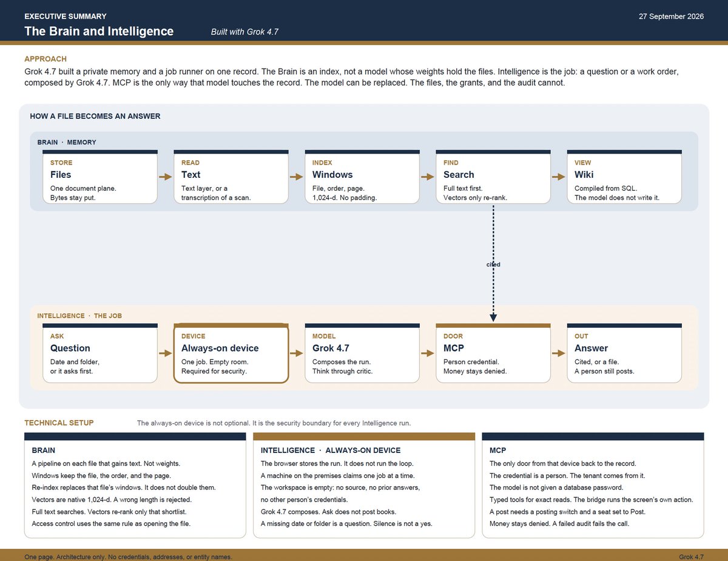Image resolution: width=728 pixels, height=561 pixels.
Task: Click the MCP card under DOOR
Action: pos(493,353)
